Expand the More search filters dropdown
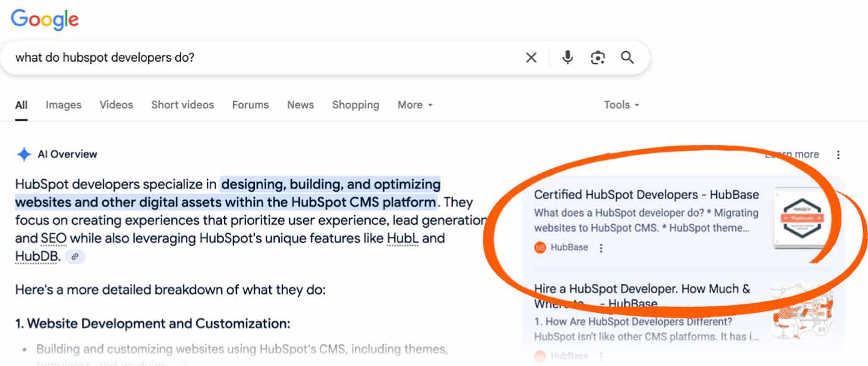 pos(415,105)
